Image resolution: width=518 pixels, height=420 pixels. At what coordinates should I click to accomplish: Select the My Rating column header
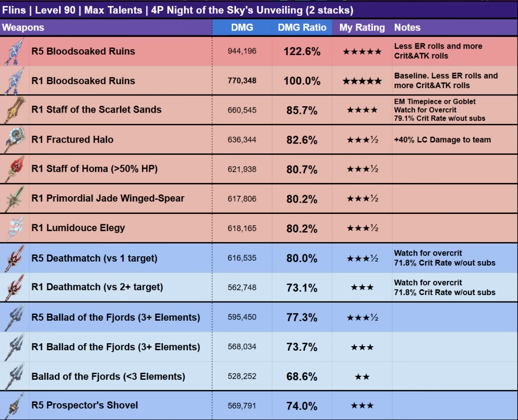click(362, 28)
